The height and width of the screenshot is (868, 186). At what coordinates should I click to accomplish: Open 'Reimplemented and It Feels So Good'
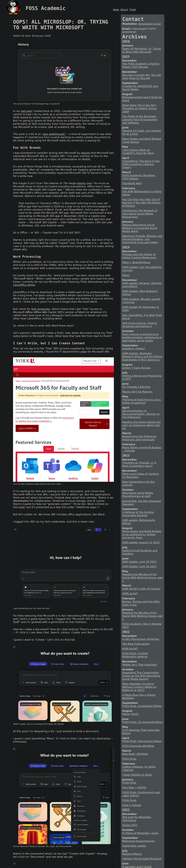tap(142, 99)
